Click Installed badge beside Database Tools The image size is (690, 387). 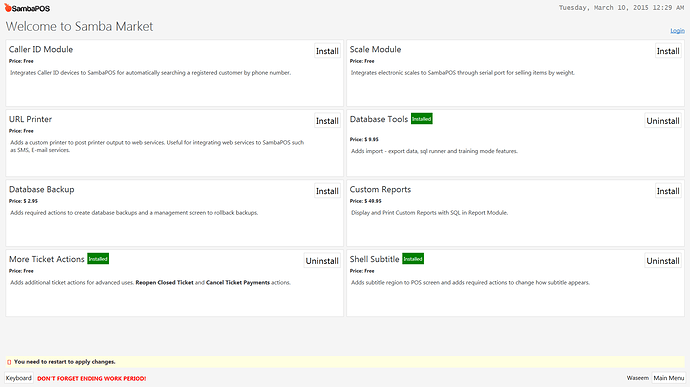(422, 119)
